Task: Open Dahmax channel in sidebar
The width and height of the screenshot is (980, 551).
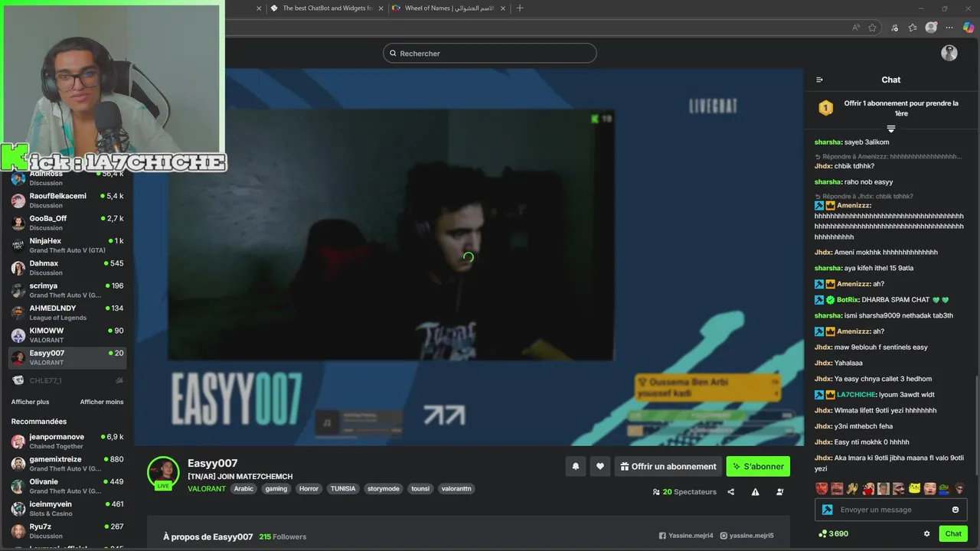Action: tap(67, 268)
